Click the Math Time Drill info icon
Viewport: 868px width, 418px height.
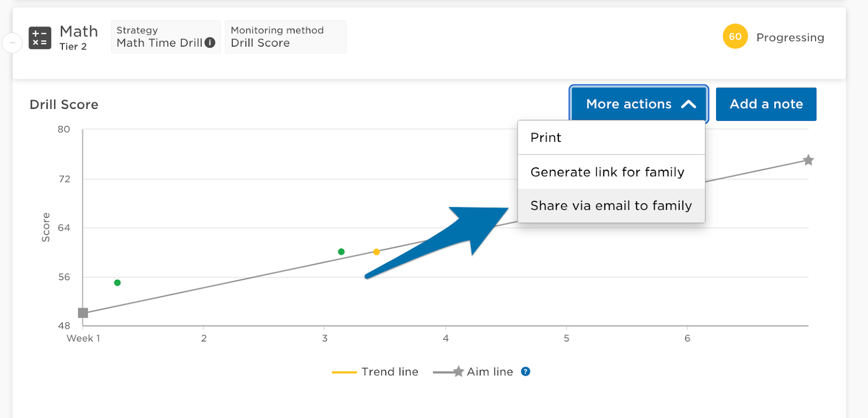(x=210, y=43)
